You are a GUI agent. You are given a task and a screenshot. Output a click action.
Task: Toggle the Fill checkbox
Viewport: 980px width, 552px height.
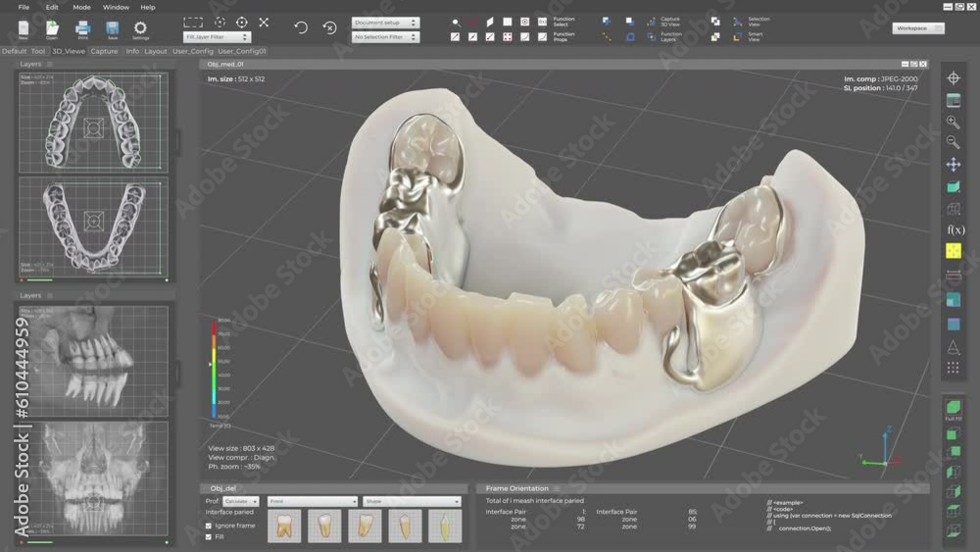click(x=209, y=537)
